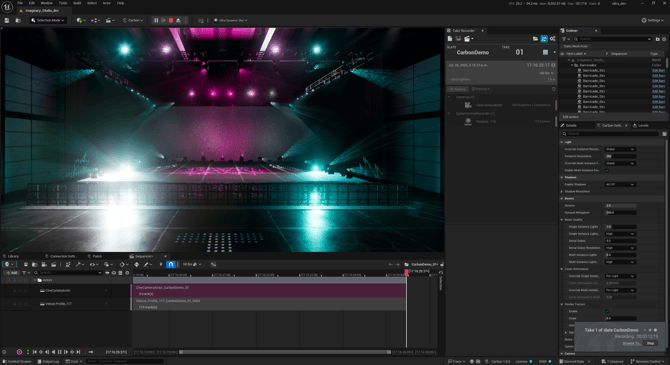The height and width of the screenshot is (365, 670).
Task: Collapse the Shadows section
Action: [x=562, y=177]
